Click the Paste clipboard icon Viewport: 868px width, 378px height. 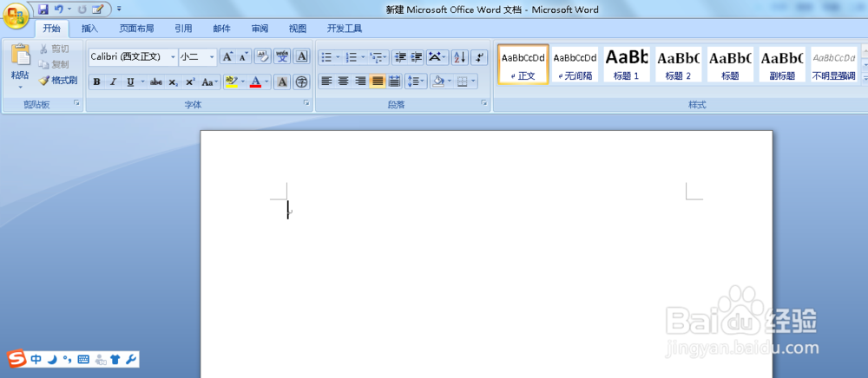tap(21, 55)
